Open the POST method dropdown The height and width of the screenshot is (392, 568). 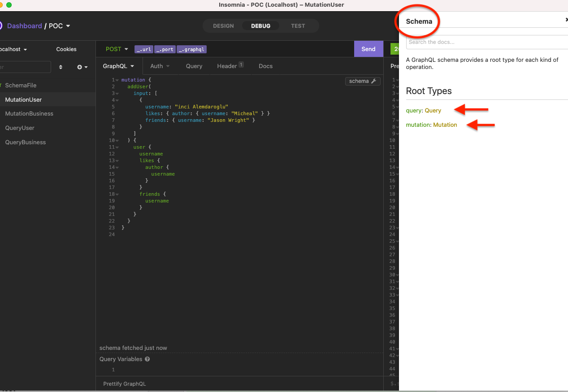117,49
